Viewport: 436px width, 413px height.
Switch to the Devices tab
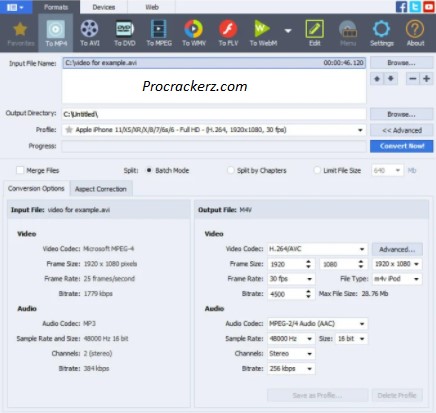point(104,7)
